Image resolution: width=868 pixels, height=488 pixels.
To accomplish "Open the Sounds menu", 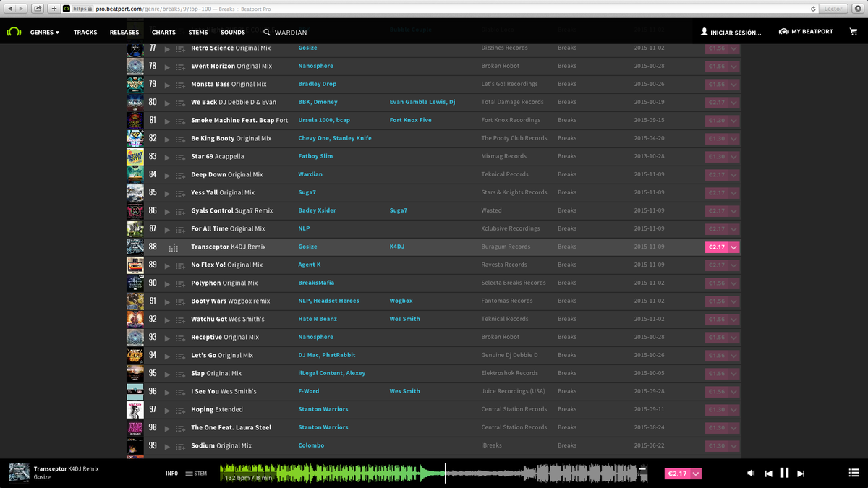I will (233, 33).
